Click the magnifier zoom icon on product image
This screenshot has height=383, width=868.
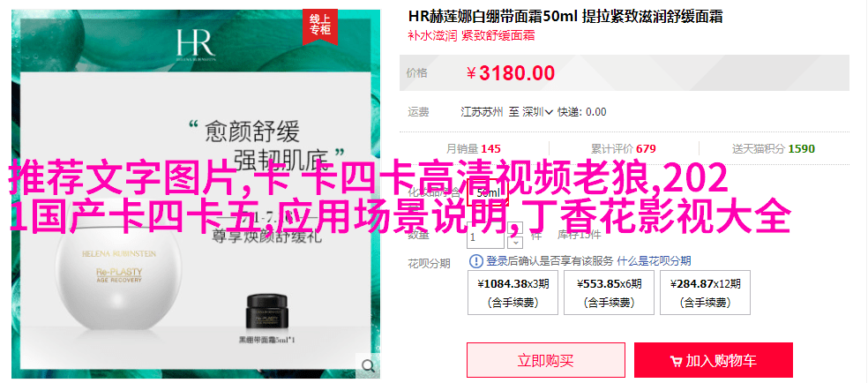[368, 365]
